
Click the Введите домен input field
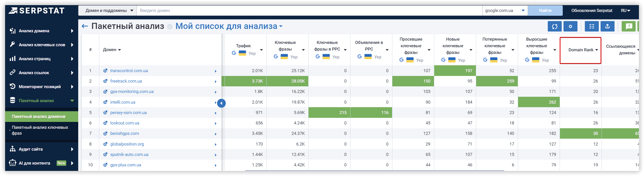(309, 10)
